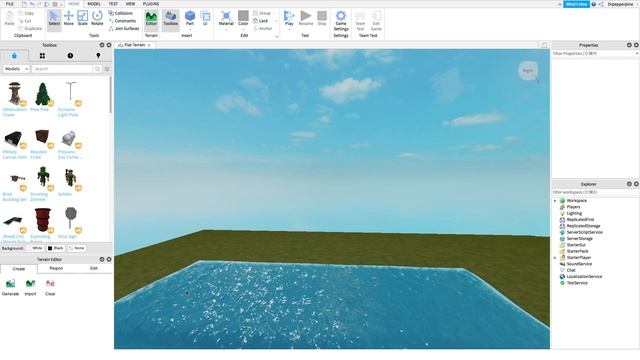
Task: Activate the Move tool
Action: [69, 18]
